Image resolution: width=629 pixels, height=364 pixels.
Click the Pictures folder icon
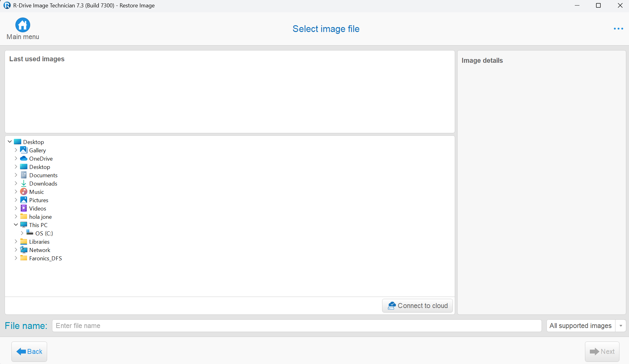click(x=24, y=200)
